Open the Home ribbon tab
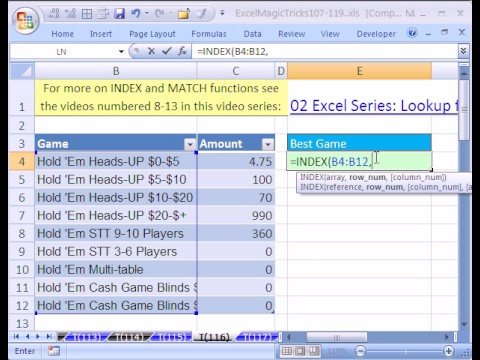The height and width of the screenshot is (360, 480). pos(62,34)
